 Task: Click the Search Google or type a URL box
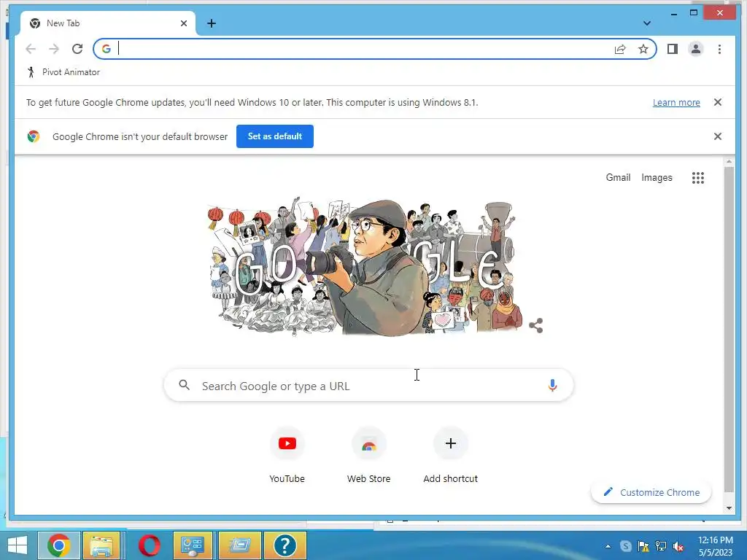pos(368,385)
